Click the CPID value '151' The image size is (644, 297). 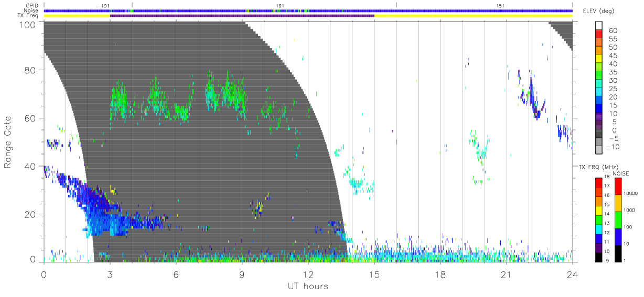(x=500, y=5)
